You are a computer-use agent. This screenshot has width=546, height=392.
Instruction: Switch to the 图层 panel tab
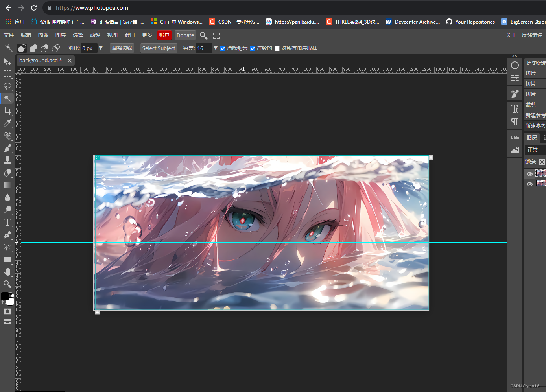(x=532, y=138)
